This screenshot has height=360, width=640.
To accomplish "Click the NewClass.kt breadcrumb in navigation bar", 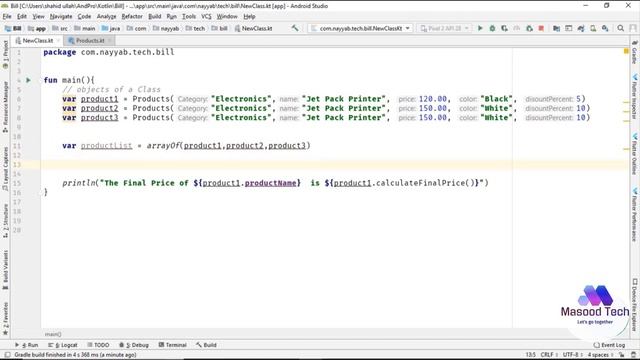I will point(253,28).
